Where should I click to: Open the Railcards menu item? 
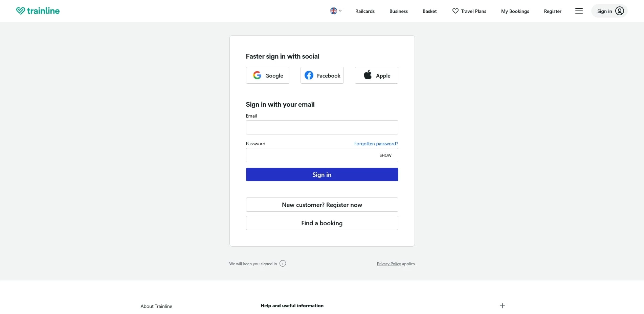tap(365, 11)
